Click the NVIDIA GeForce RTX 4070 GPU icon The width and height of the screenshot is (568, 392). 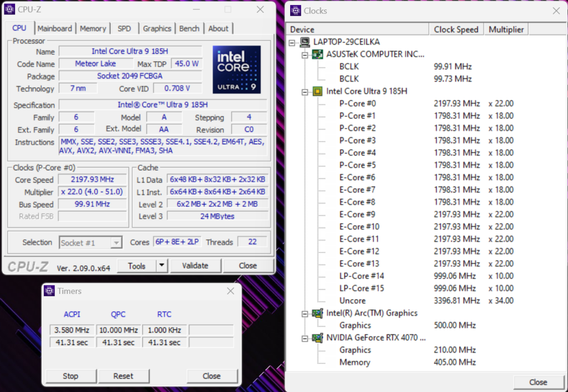tap(318, 338)
